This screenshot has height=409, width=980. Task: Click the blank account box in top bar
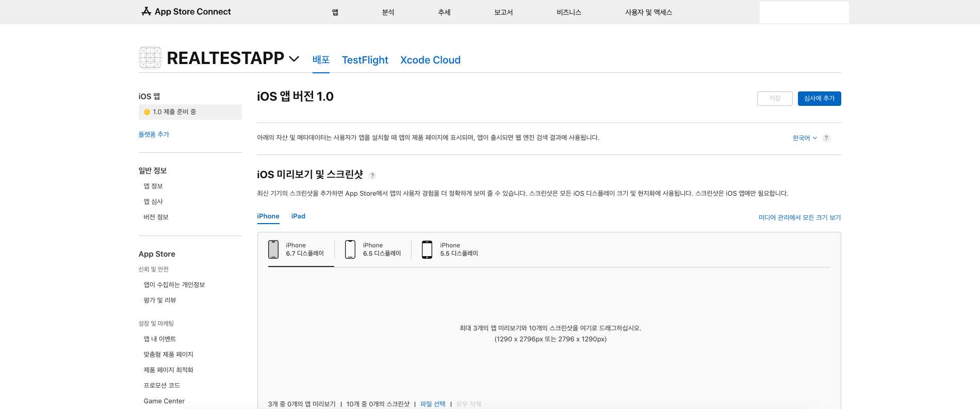(x=804, y=12)
